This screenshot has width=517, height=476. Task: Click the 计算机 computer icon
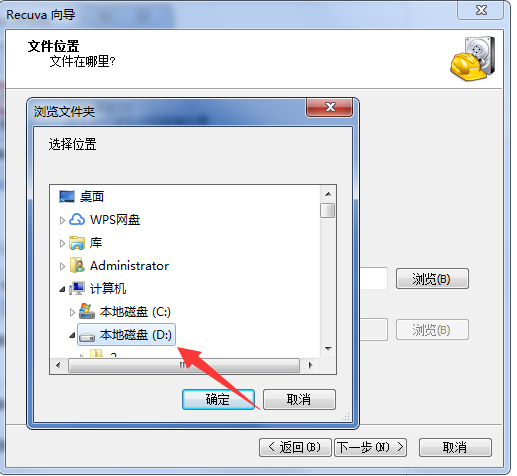77,289
